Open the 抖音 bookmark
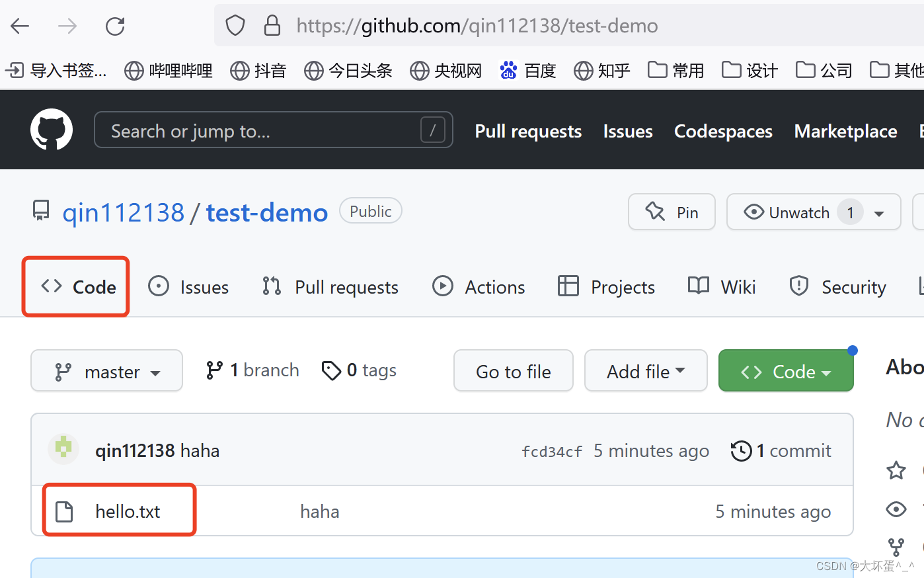 [x=258, y=70]
